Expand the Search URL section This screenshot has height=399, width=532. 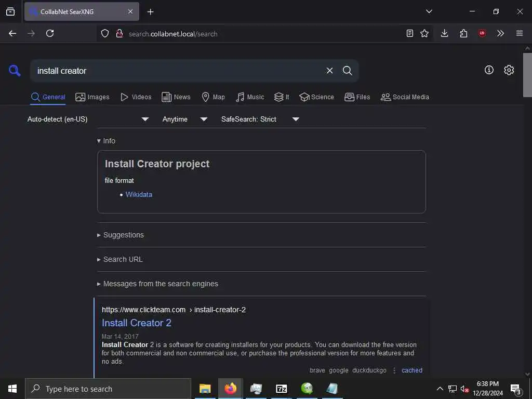(x=120, y=259)
